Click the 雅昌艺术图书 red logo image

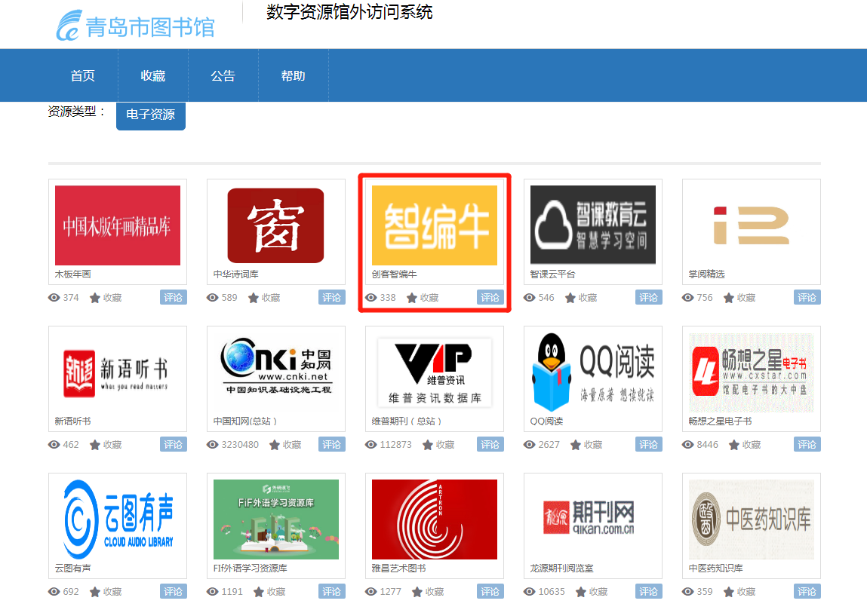435,519
